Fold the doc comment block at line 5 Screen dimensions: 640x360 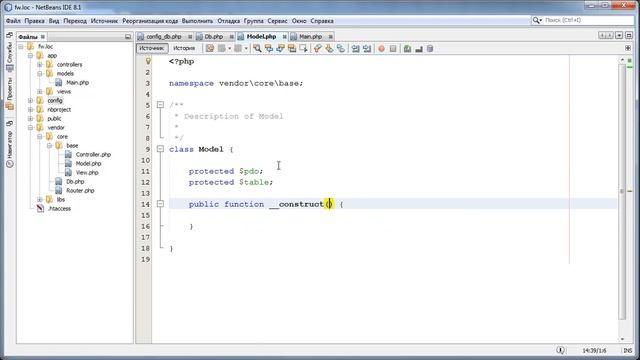click(160, 105)
